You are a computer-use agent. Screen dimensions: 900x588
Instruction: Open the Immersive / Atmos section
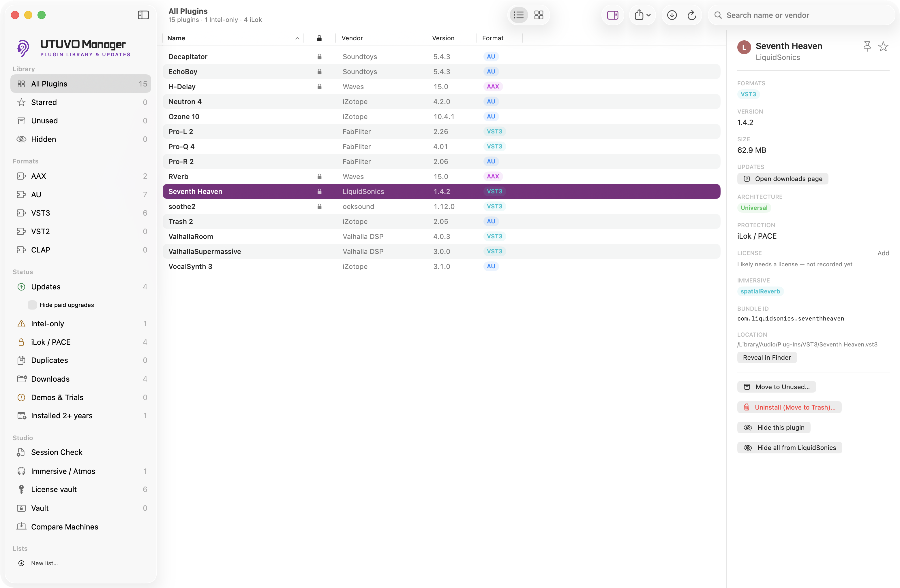80,471
